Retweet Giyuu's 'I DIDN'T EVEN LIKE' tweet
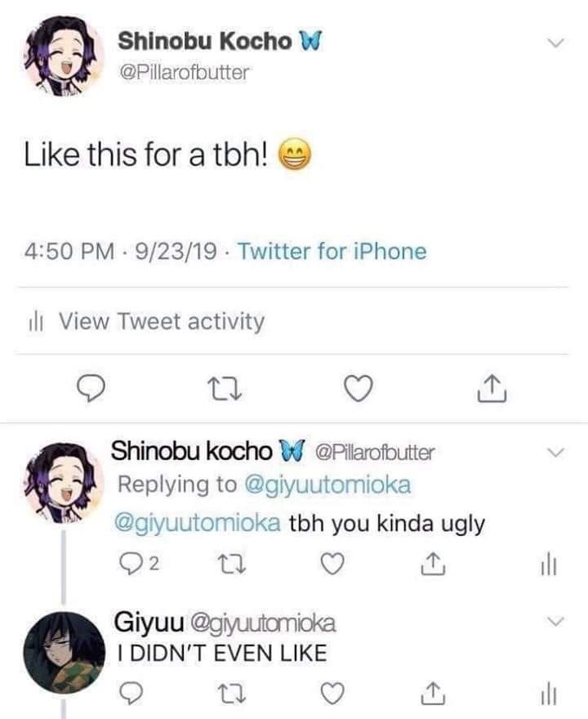This screenshot has height=719, width=588. tap(230, 694)
